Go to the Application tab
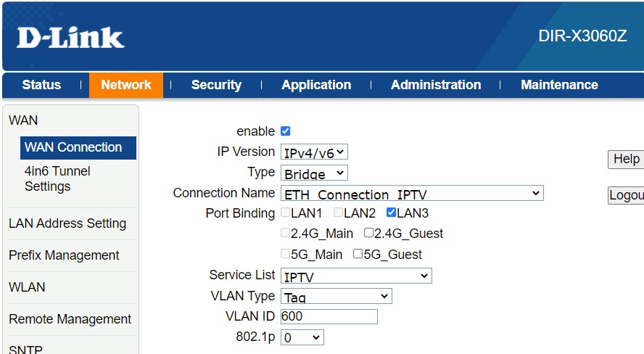 (316, 85)
